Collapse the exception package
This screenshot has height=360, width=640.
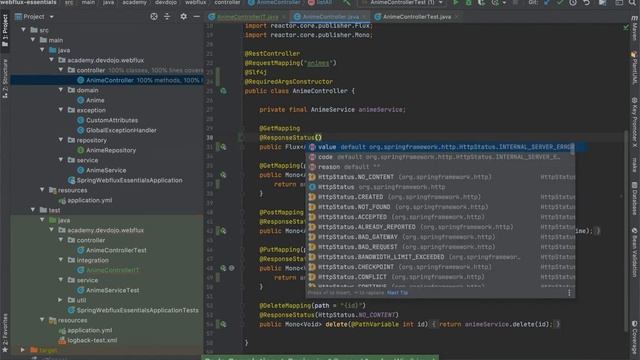pyautogui.click(x=61, y=110)
